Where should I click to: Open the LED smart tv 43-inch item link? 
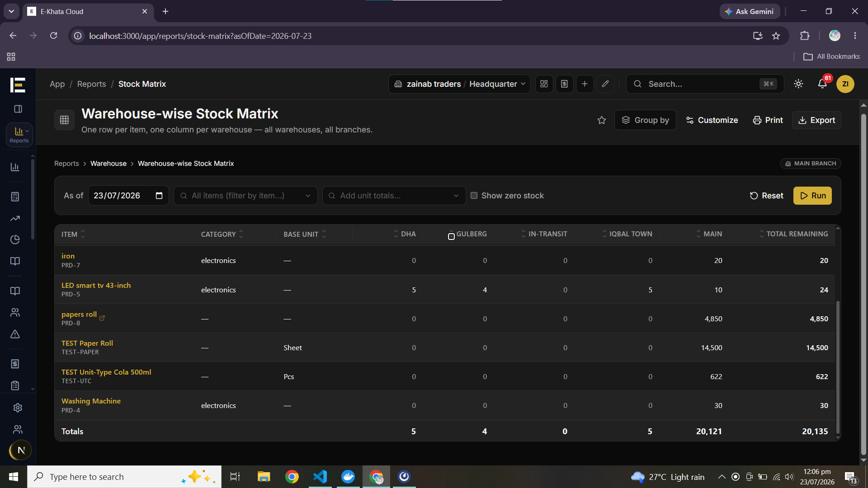[x=96, y=285]
